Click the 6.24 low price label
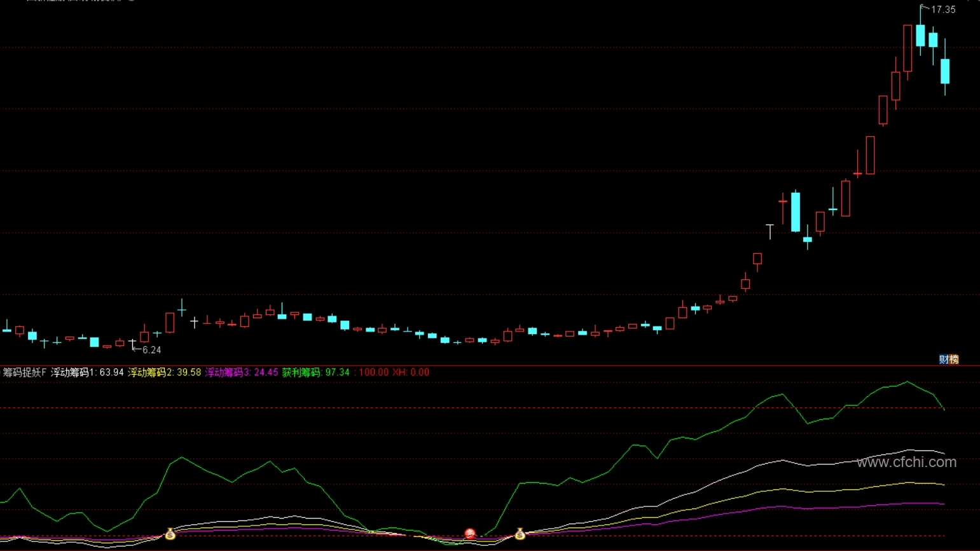Viewport: 980px width, 551px height. tap(151, 350)
